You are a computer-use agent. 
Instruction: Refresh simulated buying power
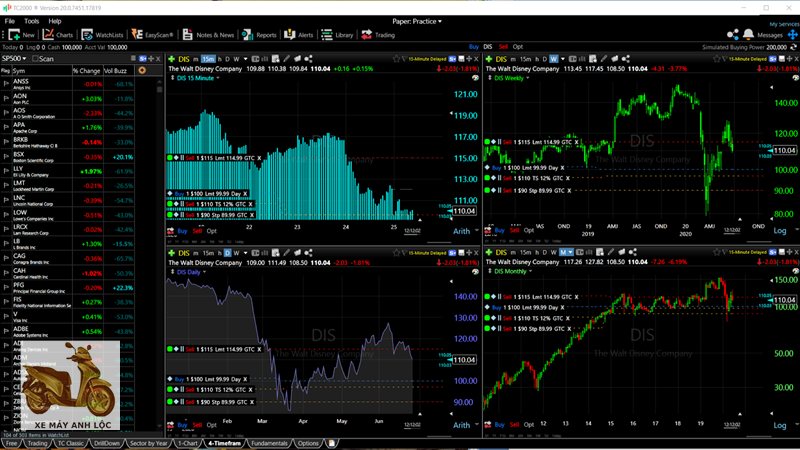click(793, 47)
